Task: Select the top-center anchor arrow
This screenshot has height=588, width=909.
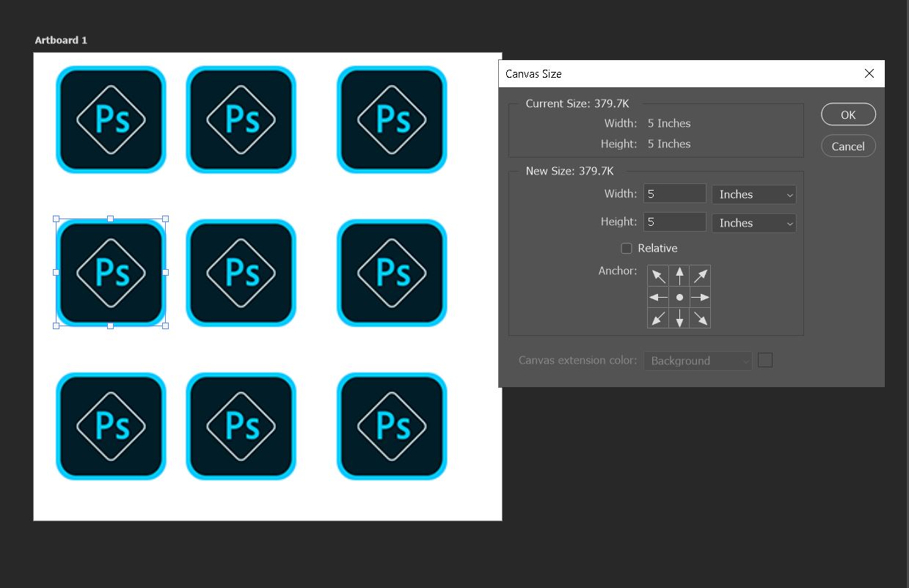Action: click(x=679, y=275)
